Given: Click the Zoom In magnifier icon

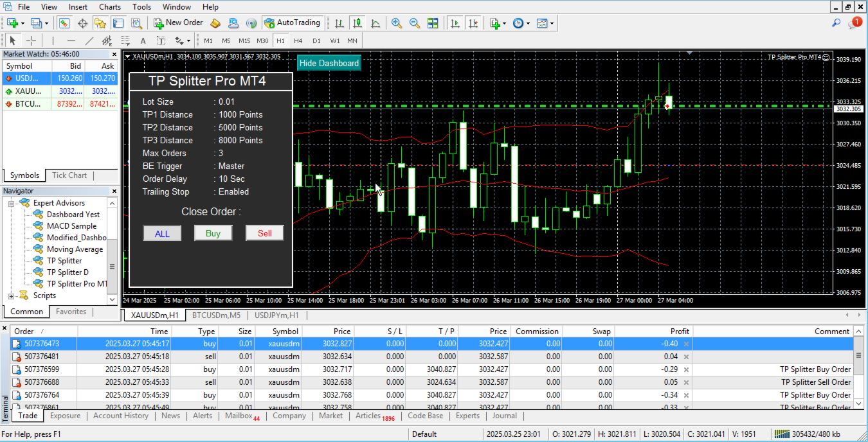Looking at the screenshot, I should [397, 23].
